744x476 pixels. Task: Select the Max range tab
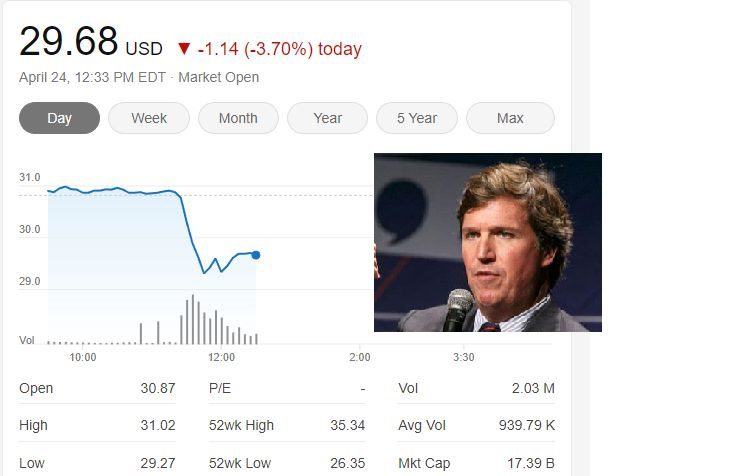click(510, 118)
